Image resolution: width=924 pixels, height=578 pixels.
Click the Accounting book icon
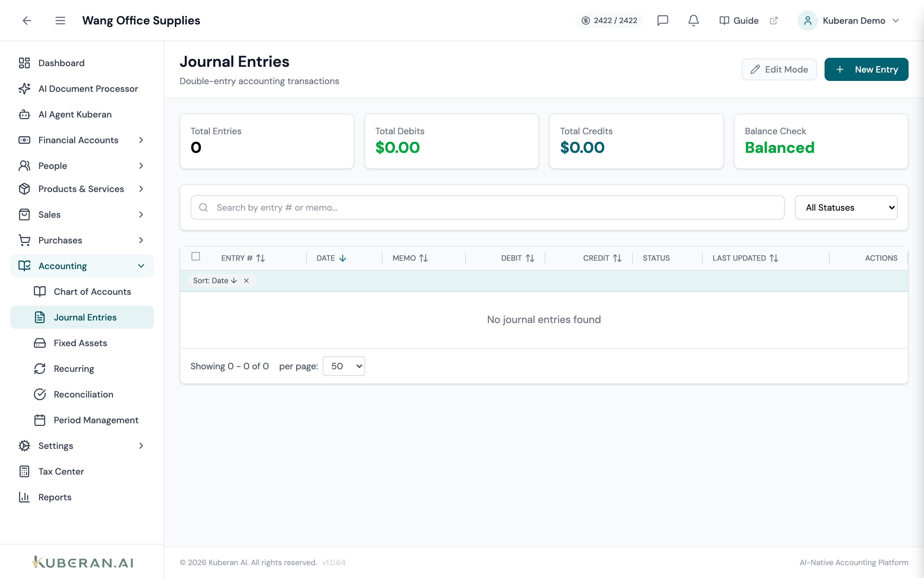click(x=24, y=266)
